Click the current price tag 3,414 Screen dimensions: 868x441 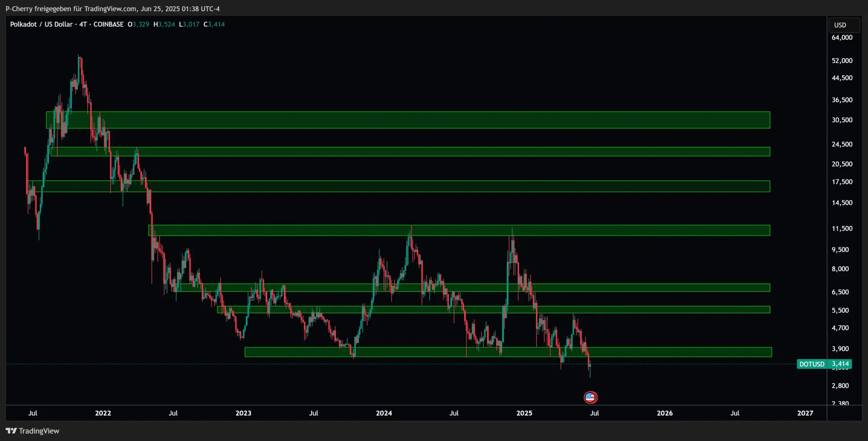click(x=840, y=364)
